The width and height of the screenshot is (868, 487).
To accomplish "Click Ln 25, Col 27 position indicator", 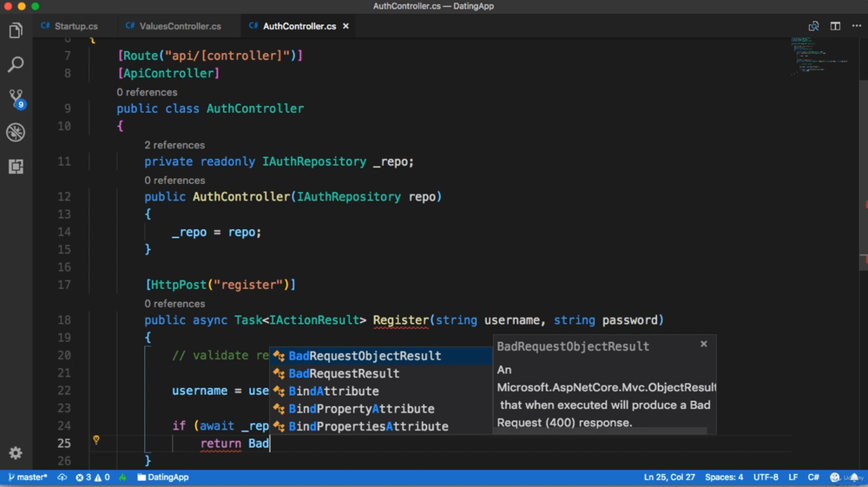I will point(669,477).
